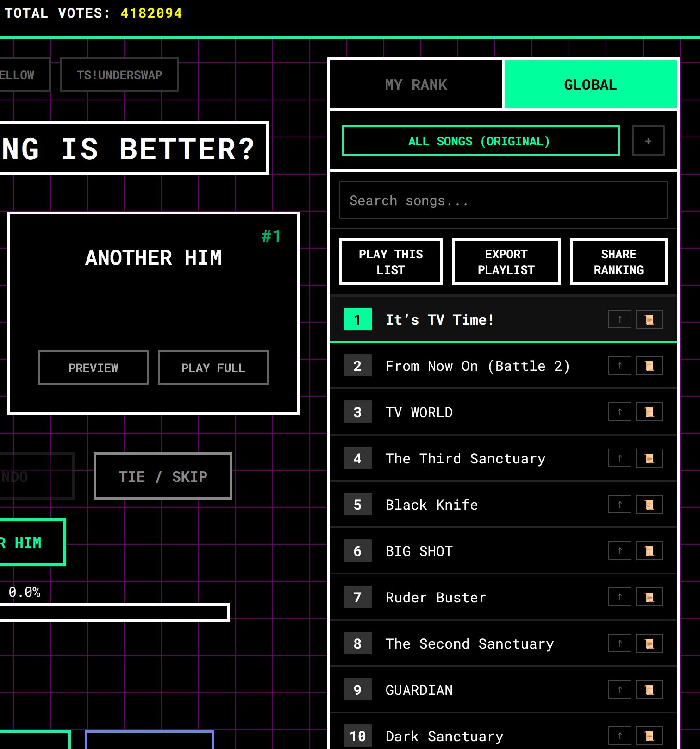The image size is (700, 749).
Task: Click up-arrow icon for It's TV Time!
Action: click(619, 319)
